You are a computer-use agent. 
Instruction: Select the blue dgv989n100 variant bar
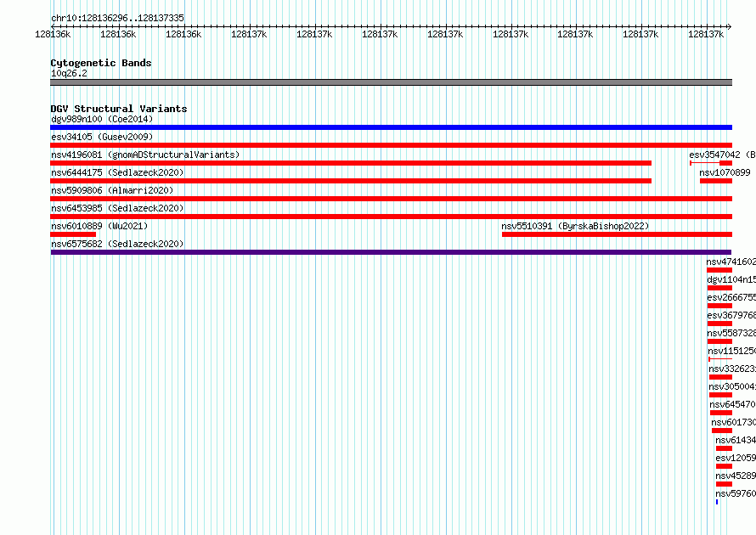391,127
